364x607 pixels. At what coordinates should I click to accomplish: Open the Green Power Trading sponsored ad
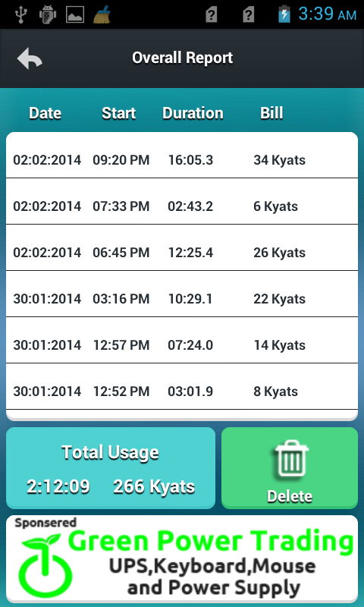[x=182, y=558]
